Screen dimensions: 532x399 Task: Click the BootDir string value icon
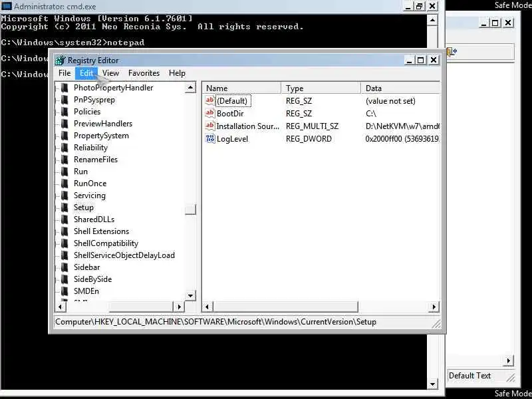(x=210, y=113)
